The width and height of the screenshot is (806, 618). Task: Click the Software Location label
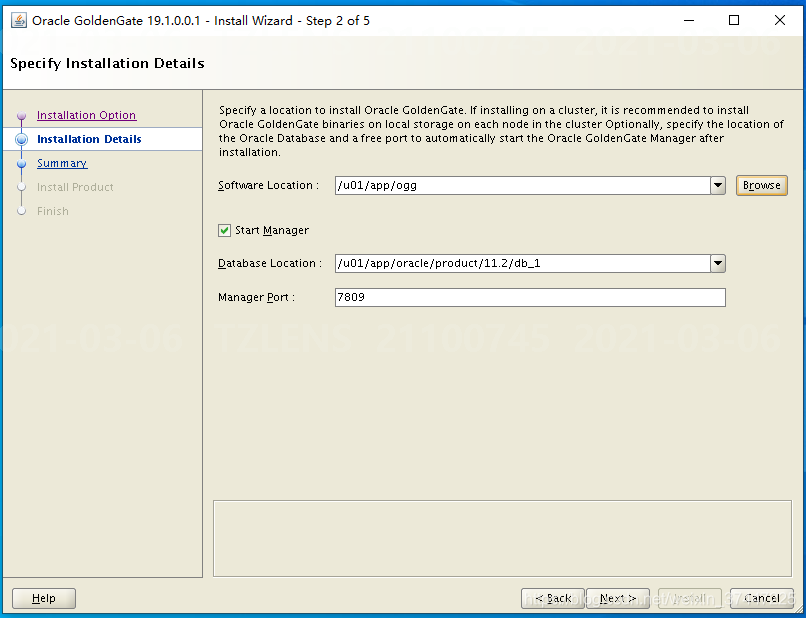268,186
